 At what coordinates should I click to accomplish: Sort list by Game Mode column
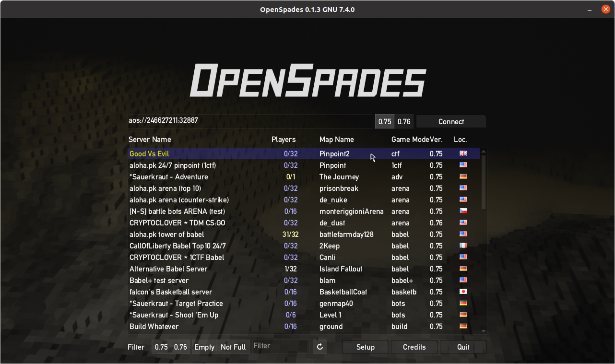pos(410,140)
